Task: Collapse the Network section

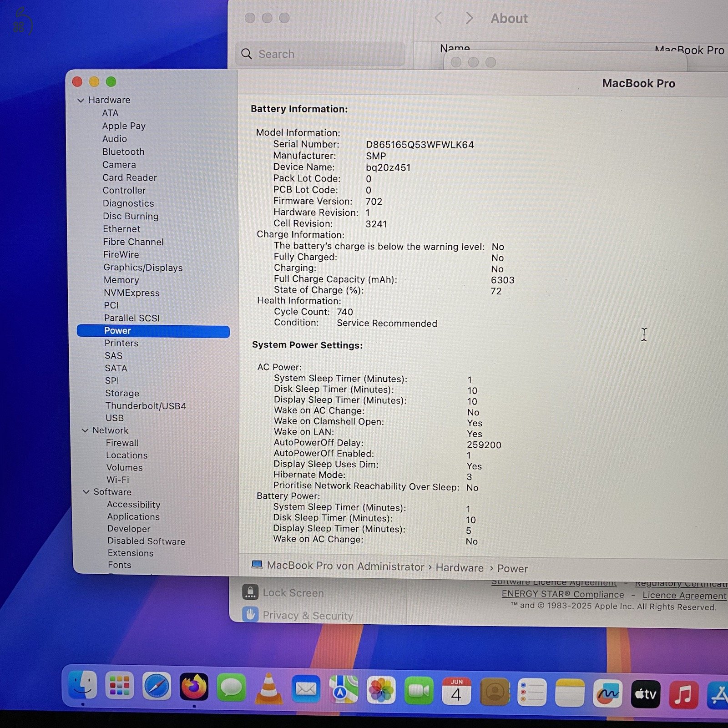Action: (85, 430)
